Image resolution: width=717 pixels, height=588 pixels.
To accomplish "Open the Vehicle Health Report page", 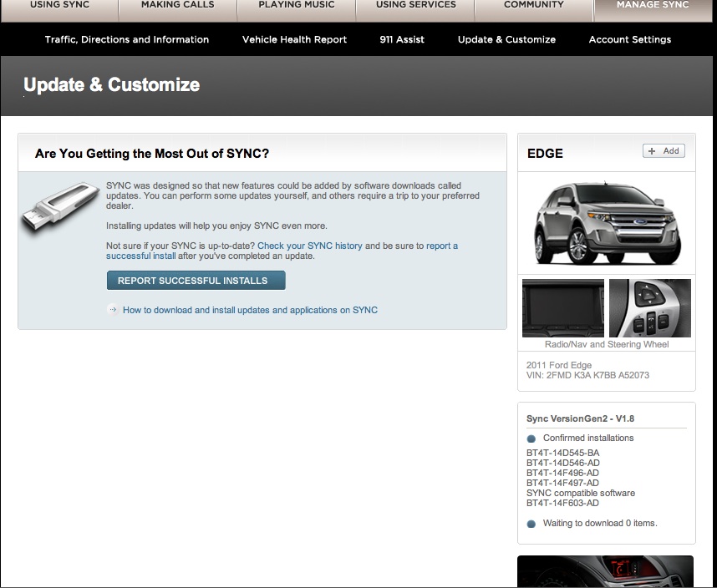I will coord(294,40).
